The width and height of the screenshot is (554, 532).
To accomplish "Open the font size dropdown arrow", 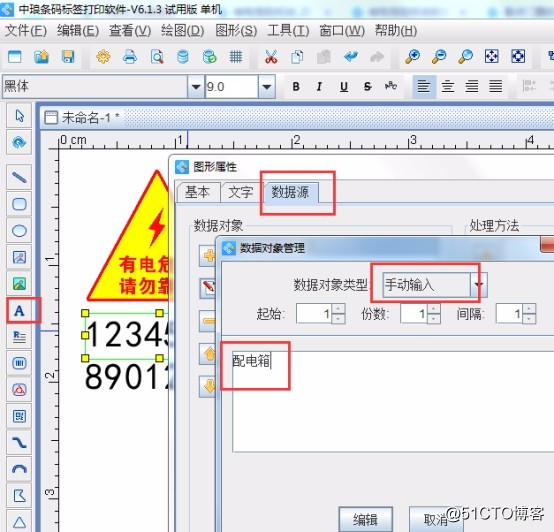I will click(x=267, y=86).
